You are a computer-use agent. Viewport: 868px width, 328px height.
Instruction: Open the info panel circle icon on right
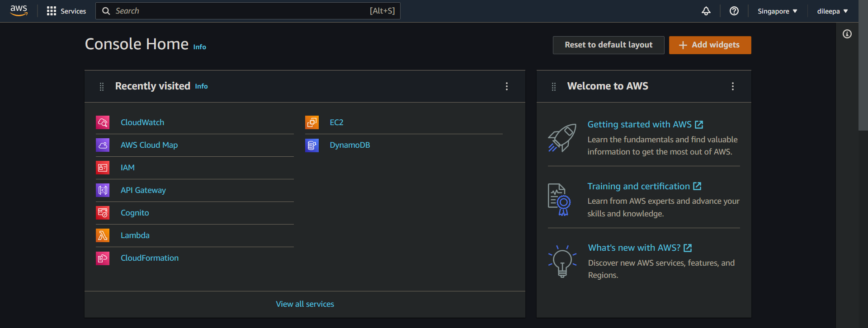pos(847,34)
